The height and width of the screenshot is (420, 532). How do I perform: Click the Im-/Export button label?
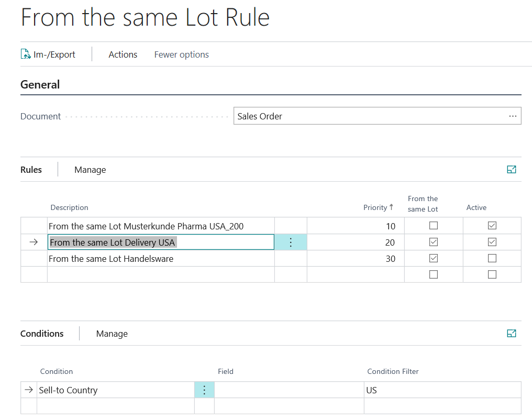click(54, 54)
